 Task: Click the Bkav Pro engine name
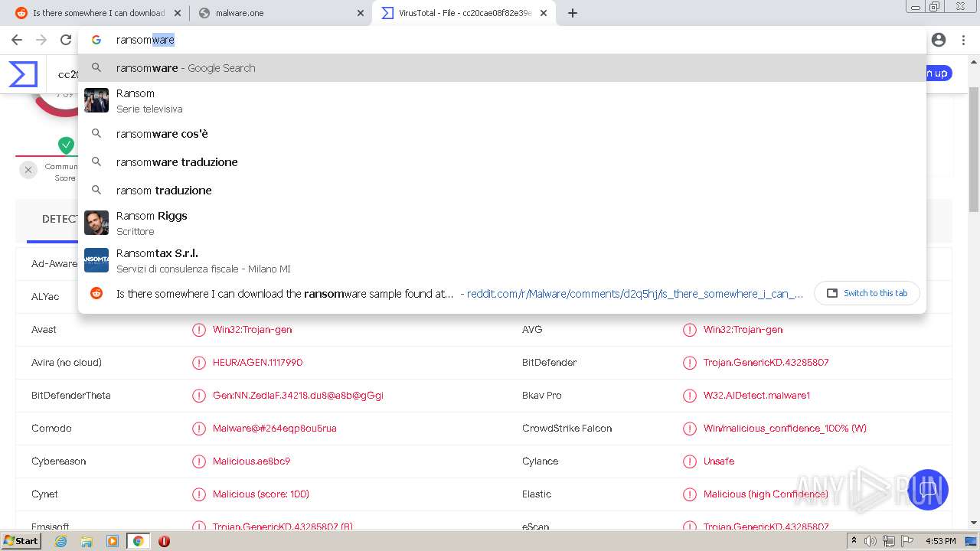click(x=541, y=396)
